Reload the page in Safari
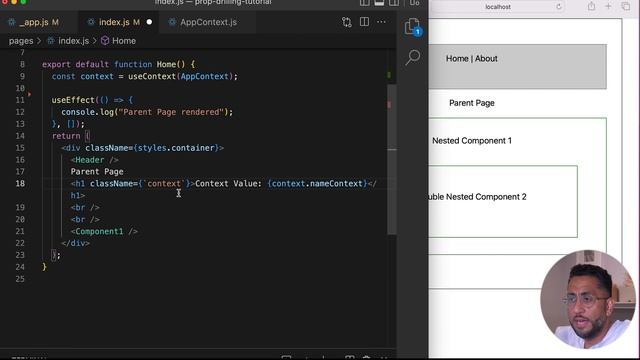This screenshot has height=360, width=640. (559, 7)
